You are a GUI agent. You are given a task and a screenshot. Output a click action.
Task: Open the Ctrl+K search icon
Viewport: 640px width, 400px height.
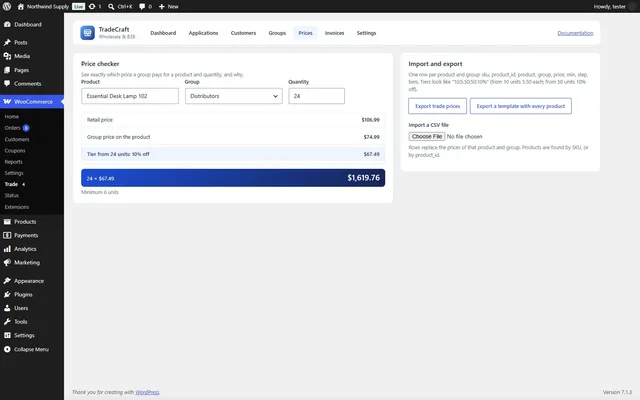click(111, 7)
